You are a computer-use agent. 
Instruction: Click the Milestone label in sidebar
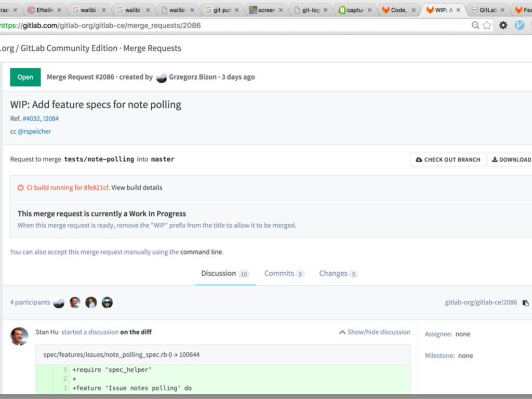(440, 356)
